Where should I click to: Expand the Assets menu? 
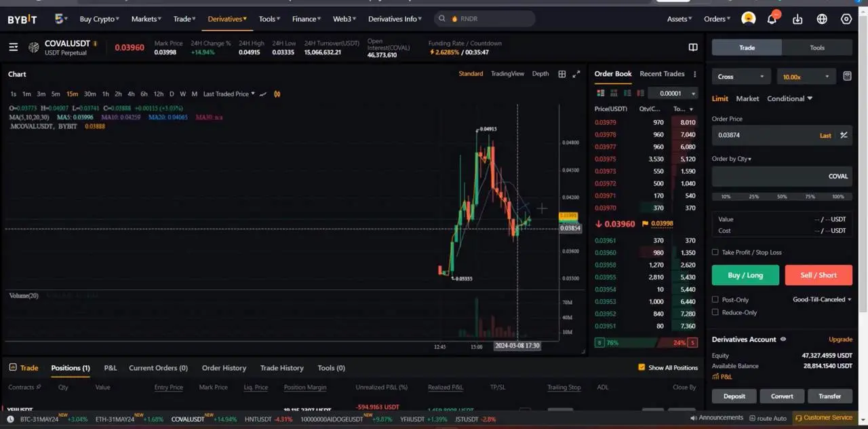pyautogui.click(x=679, y=19)
